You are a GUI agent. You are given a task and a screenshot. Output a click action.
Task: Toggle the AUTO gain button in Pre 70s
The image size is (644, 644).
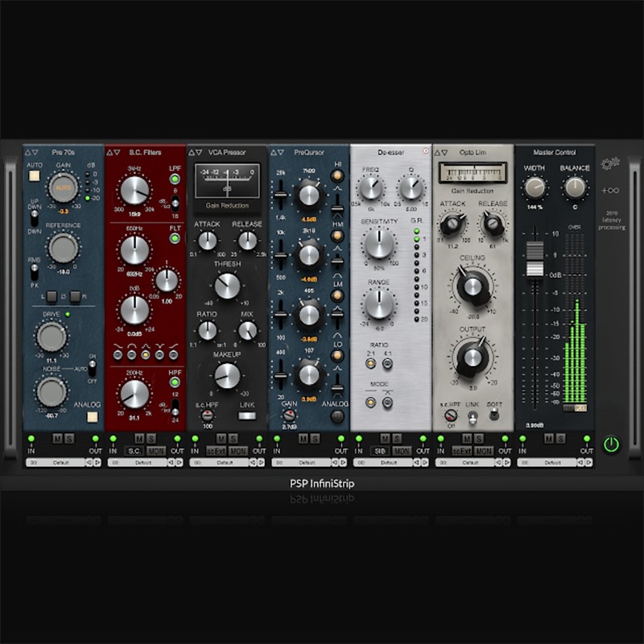34,175
